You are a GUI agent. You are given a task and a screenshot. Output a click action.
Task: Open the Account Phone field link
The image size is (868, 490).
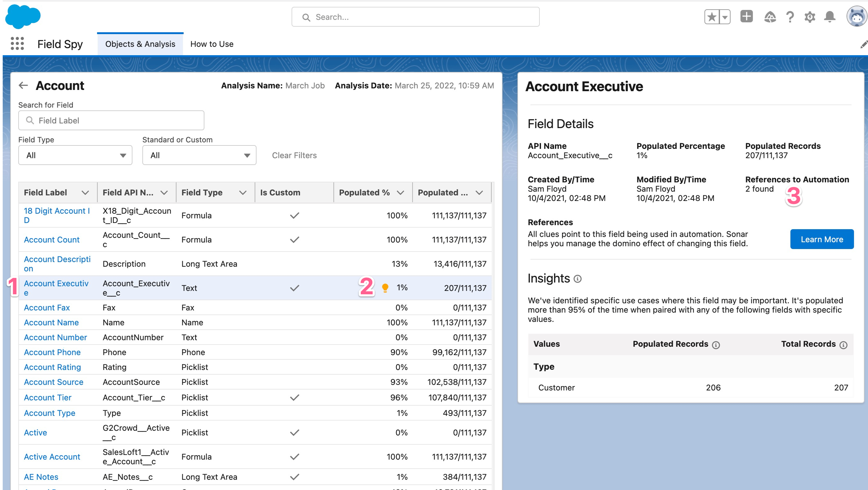point(52,352)
